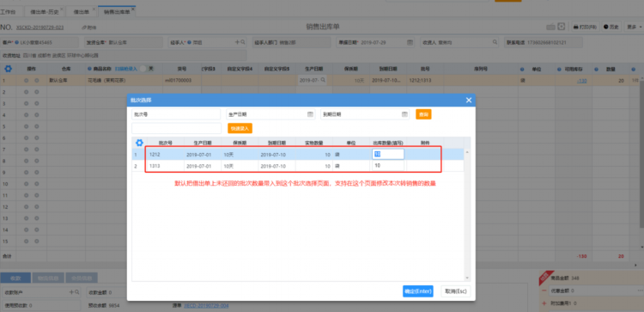Click the info icon beside 可用库存
The width and height of the screenshot is (644, 312).
point(560,69)
